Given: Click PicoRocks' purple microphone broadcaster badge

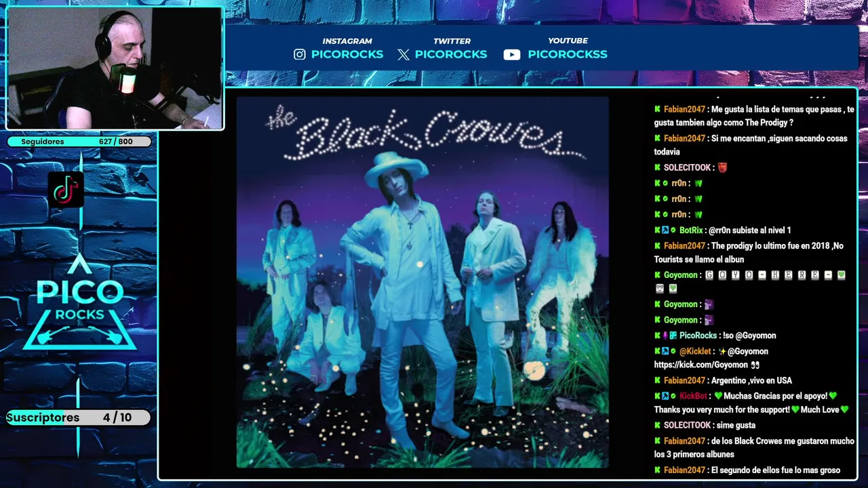Looking at the screenshot, I should point(665,335).
